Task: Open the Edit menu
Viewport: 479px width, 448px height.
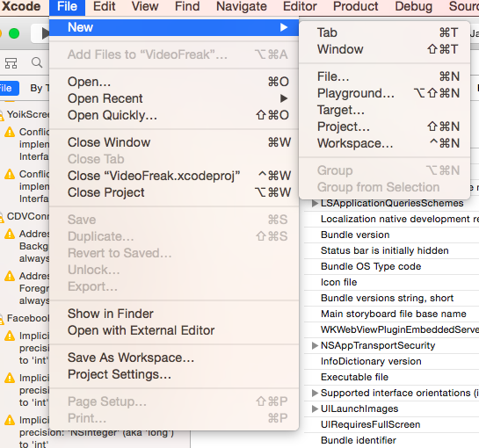Action: pos(105,7)
